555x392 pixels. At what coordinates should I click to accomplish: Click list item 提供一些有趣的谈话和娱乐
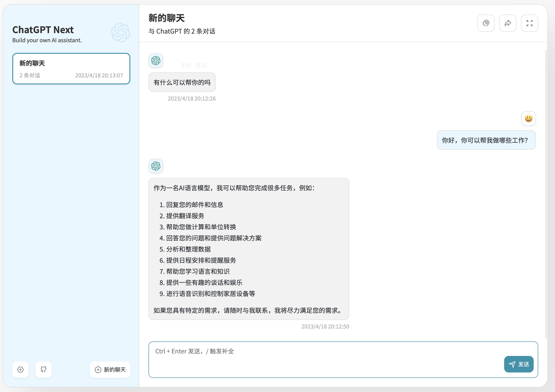click(x=204, y=283)
